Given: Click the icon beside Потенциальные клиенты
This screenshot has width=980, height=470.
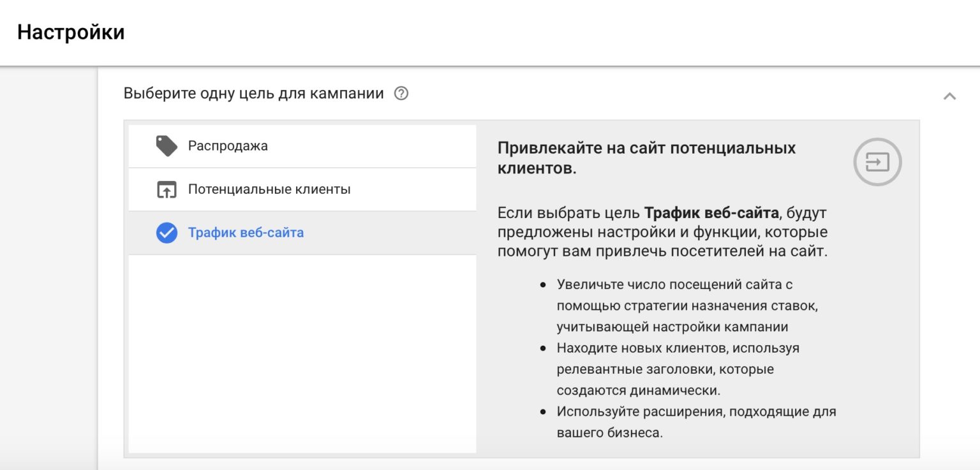Looking at the screenshot, I should click(x=167, y=189).
